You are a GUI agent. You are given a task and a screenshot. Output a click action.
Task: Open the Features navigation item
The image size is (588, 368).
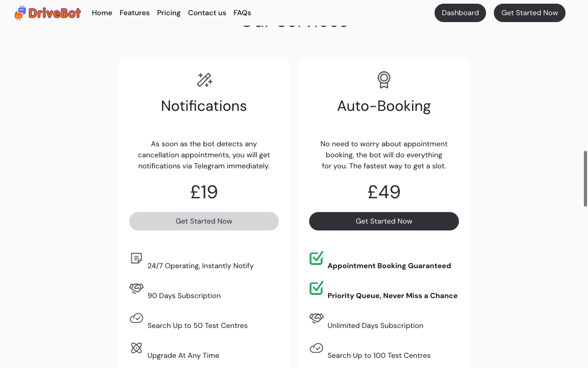click(134, 12)
